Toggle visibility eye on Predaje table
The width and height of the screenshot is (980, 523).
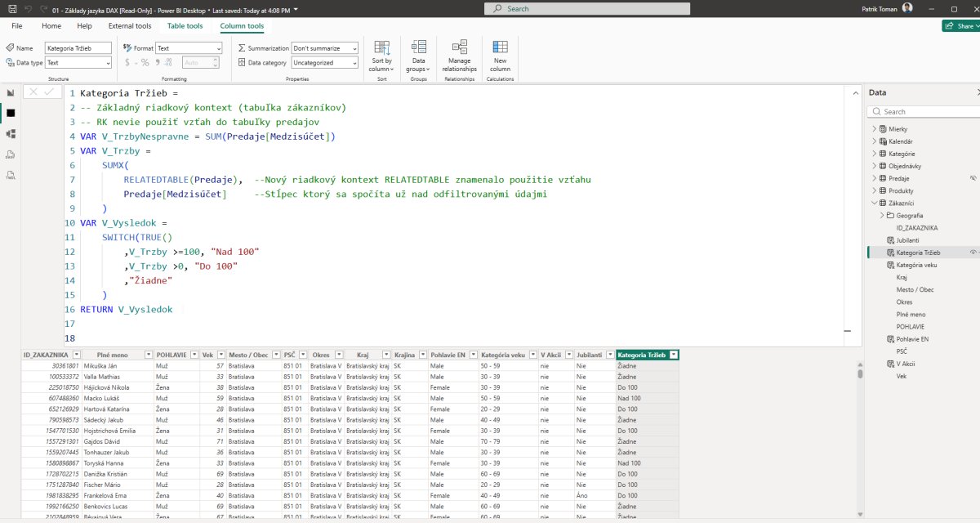(973, 178)
